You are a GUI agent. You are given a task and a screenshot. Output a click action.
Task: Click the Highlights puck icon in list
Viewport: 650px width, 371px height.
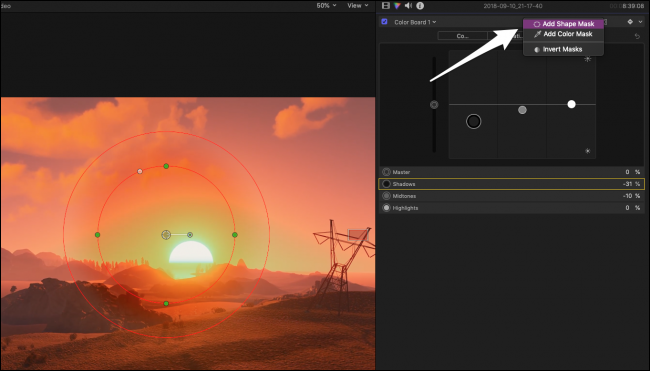(386, 208)
